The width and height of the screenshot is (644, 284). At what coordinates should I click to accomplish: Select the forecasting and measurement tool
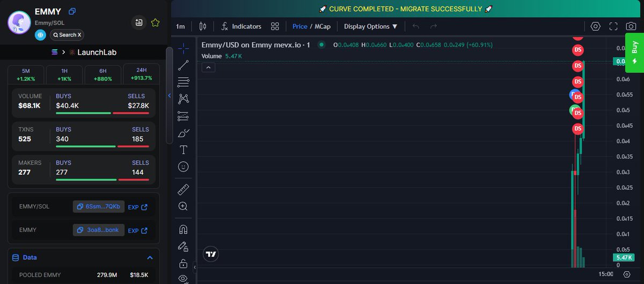184,116
